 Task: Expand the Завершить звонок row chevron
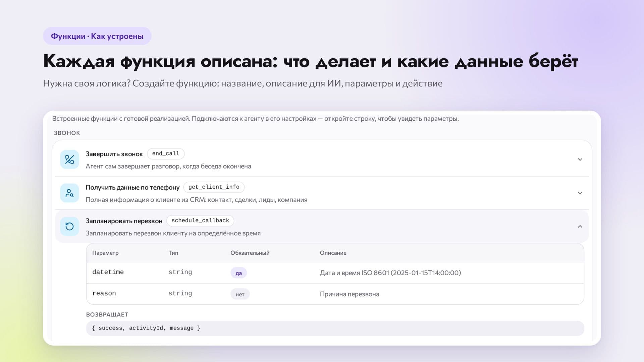580,160
